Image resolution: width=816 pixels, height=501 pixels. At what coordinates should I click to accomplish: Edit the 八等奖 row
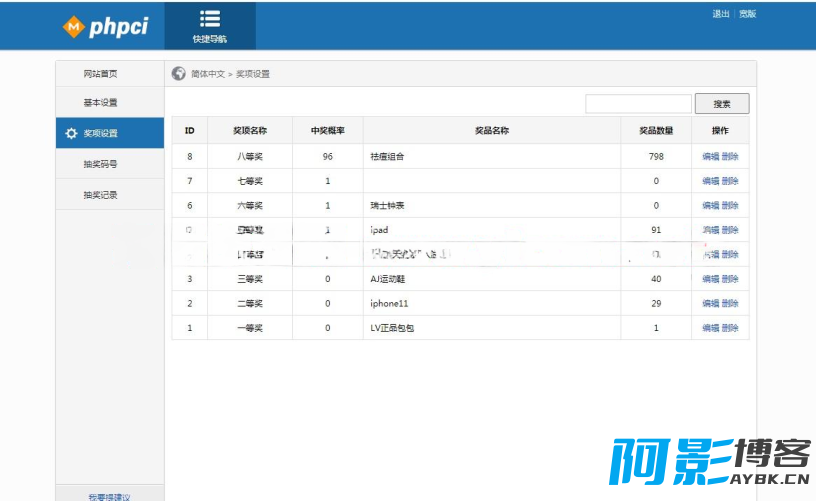point(710,157)
